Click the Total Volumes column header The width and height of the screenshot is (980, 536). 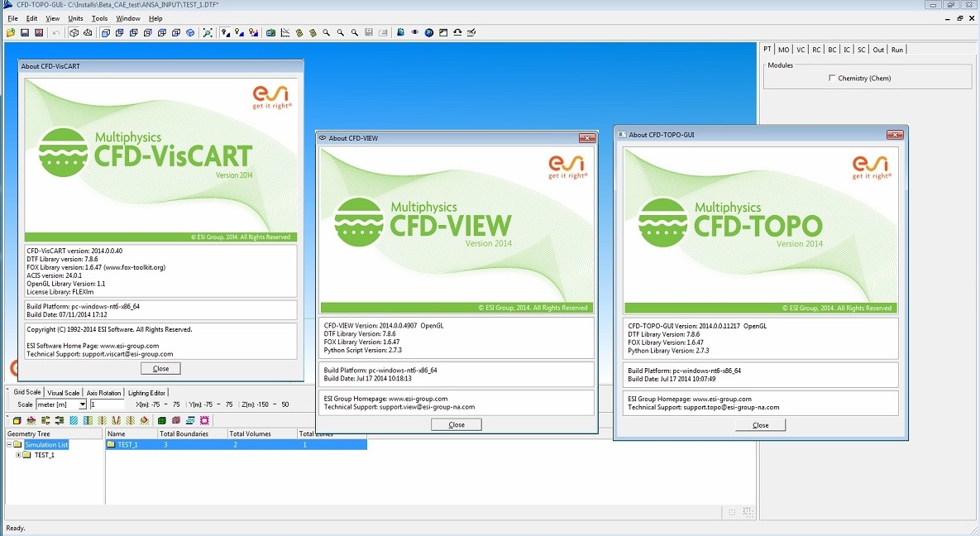coord(261,433)
